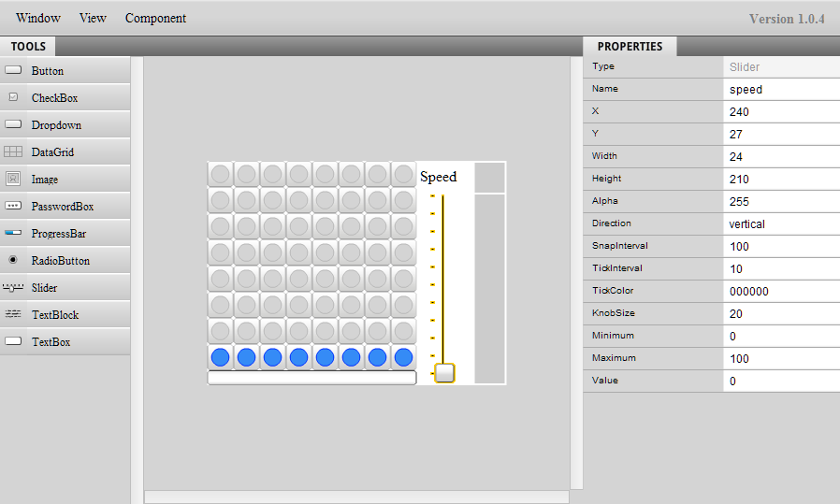Image resolution: width=840 pixels, height=504 pixels.
Task: Open the Direction field showing vertical
Action: click(782, 224)
